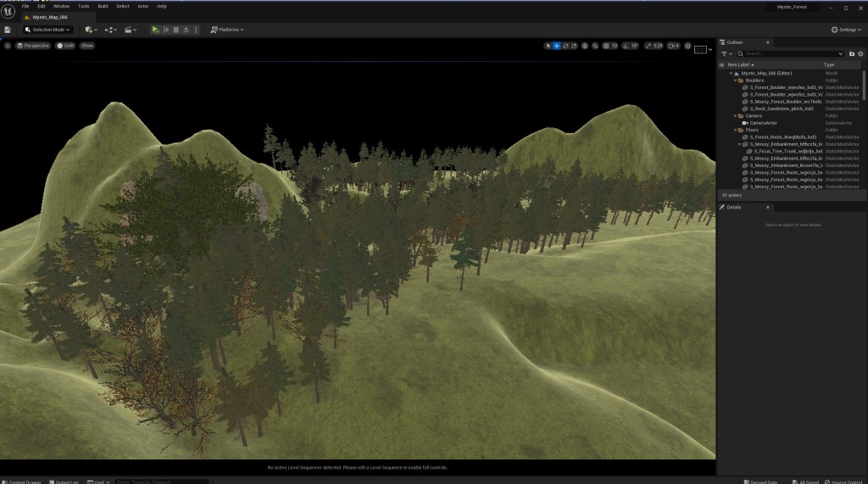
Task: Select the scale gizmo tool
Action: pos(574,46)
